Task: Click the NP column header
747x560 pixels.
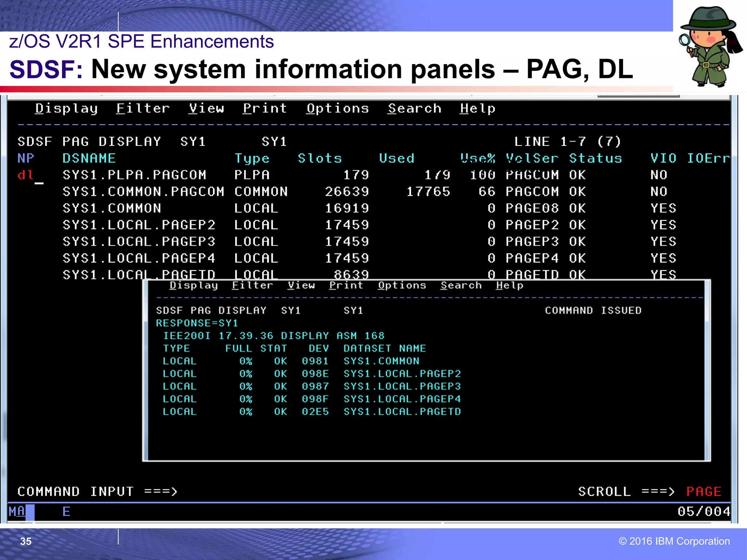Action: coord(26,158)
